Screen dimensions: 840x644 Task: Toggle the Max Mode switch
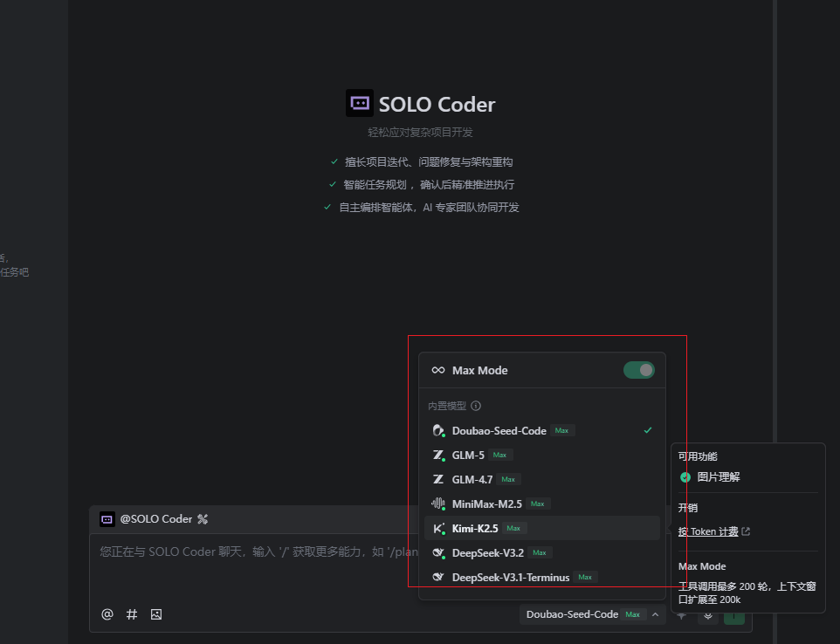pyautogui.click(x=638, y=370)
